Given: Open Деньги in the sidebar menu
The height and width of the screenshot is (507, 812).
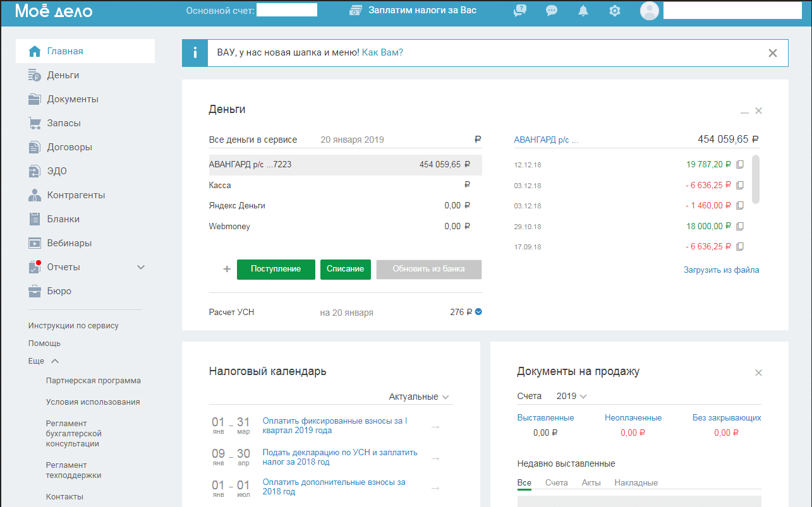Looking at the screenshot, I should click(x=63, y=75).
